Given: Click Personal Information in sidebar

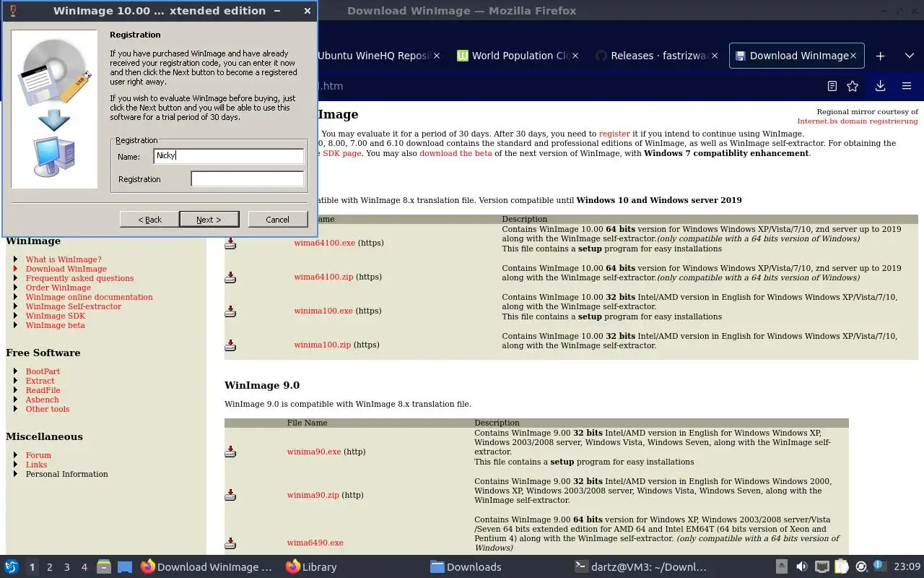Looking at the screenshot, I should (x=67, y=474).
